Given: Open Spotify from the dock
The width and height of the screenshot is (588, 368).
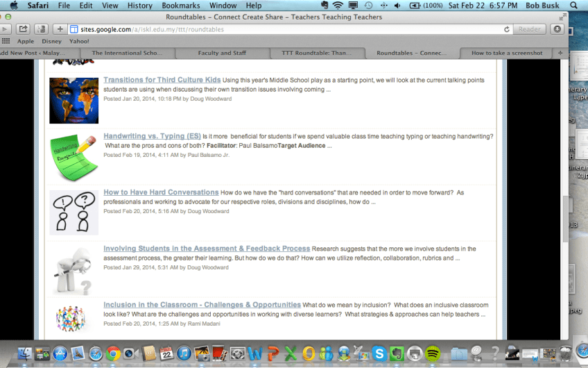Looking at the screenshot, I should tap(433, 354).
